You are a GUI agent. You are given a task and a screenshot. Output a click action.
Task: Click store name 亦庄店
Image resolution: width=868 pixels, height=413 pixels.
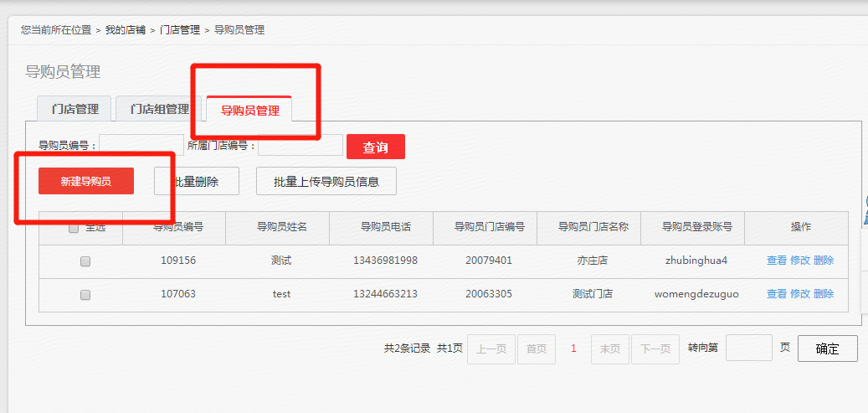tap(593, 261)
